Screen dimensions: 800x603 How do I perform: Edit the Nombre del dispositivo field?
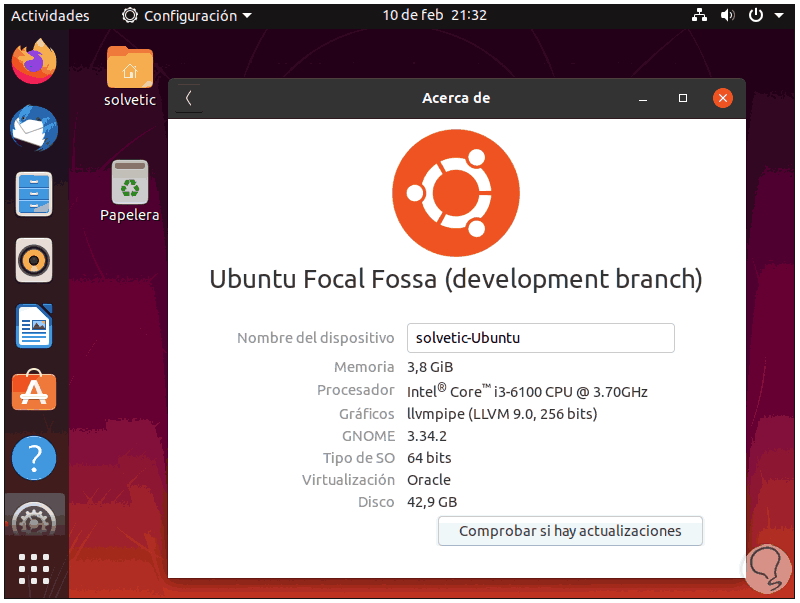tap(540, 338)
